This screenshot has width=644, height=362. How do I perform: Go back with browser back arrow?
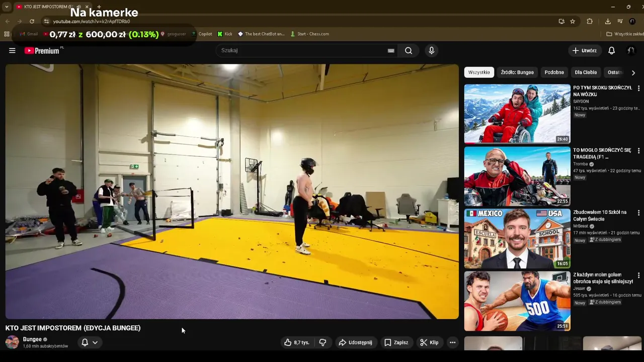click(x=7, y=22)
